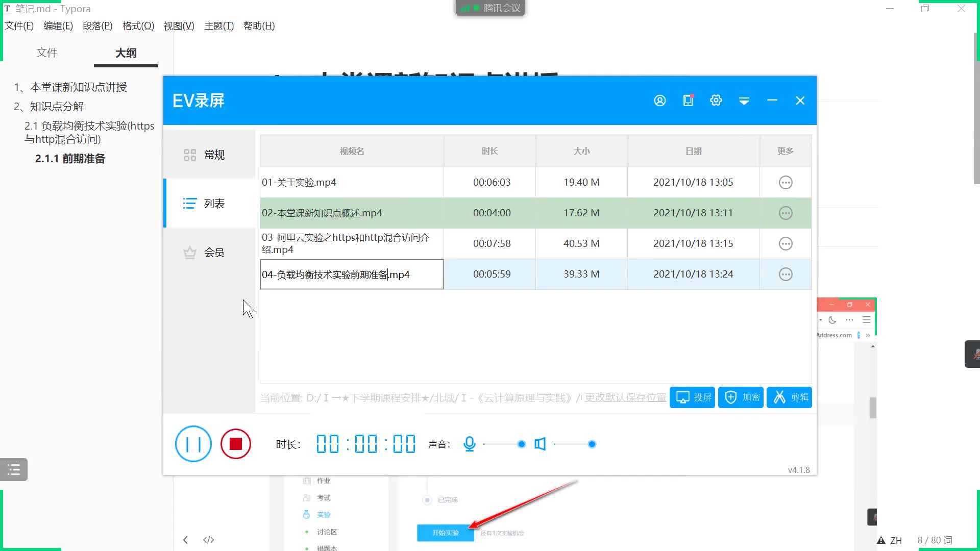Minimize the EV录屏 window

(x=772, y=101)
